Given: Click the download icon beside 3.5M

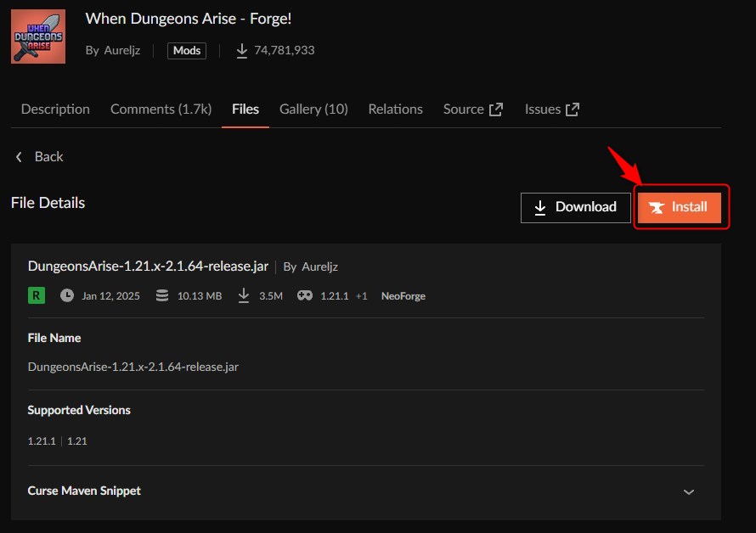Looking at the screenshot, I should (244, 295).
